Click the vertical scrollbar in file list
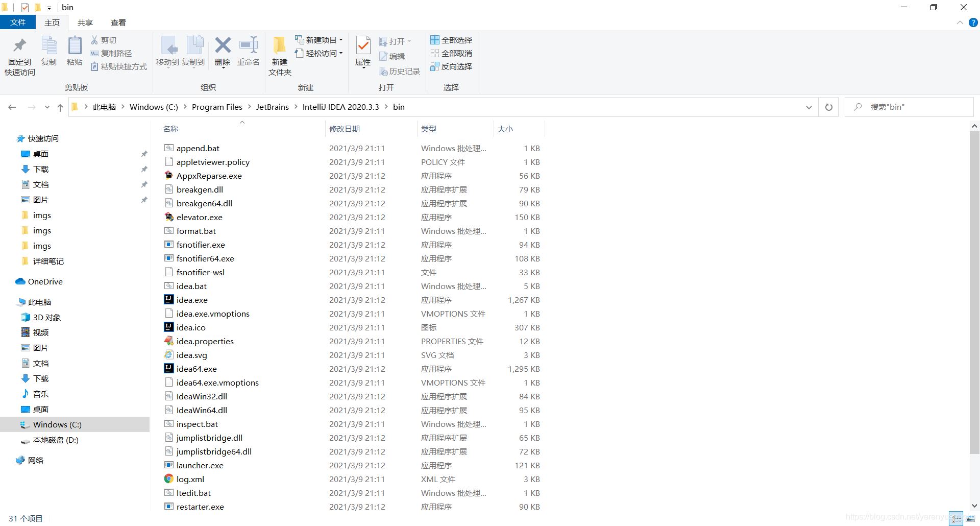 [974, 292]
